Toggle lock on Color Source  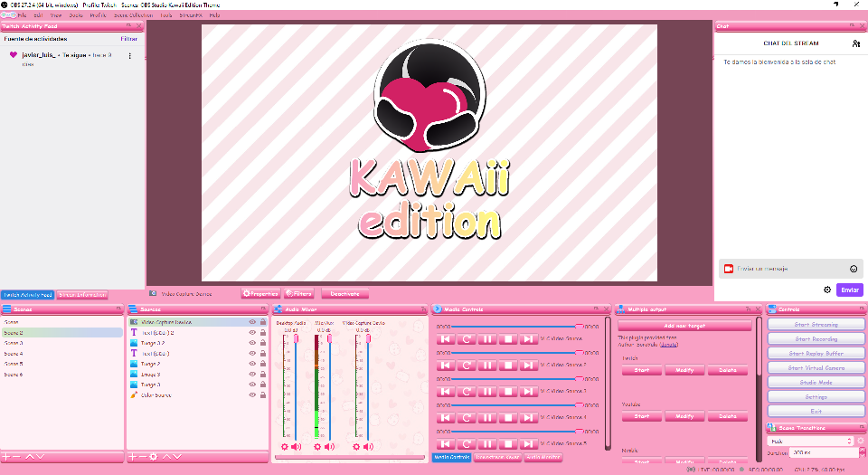tap(263, 394)
